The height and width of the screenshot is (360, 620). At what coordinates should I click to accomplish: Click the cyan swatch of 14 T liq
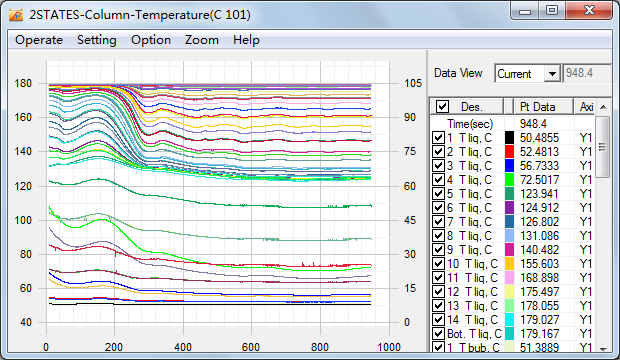coord(509,320)
